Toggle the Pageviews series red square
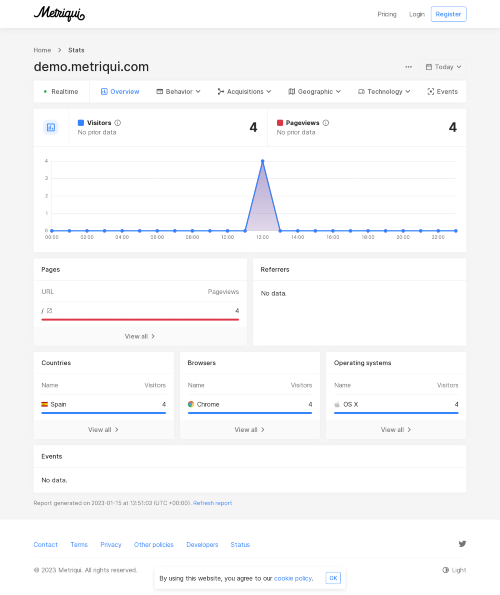500x595 pixels. 280,123
